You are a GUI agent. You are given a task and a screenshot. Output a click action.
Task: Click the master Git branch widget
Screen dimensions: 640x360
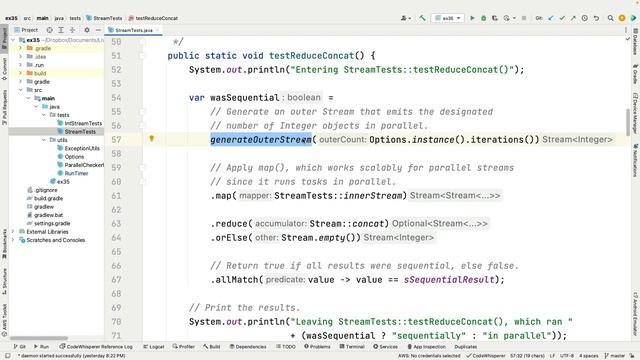point(614,356)
